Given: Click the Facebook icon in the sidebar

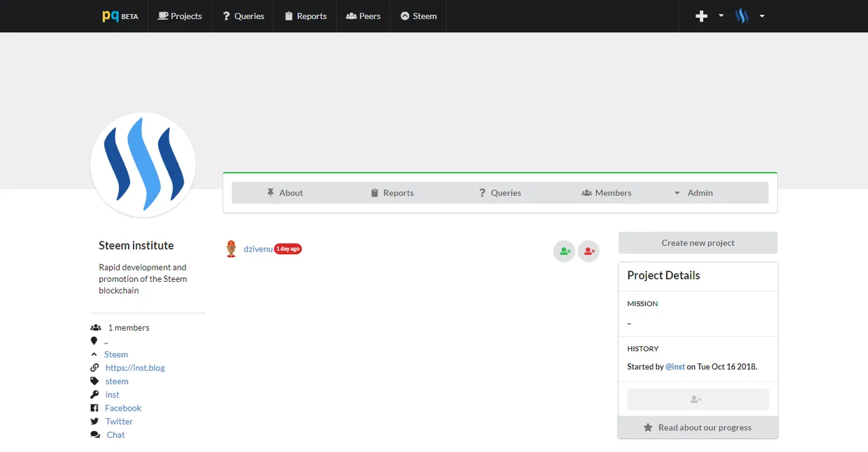Looking at the screenshot, I should coord(94,408).
